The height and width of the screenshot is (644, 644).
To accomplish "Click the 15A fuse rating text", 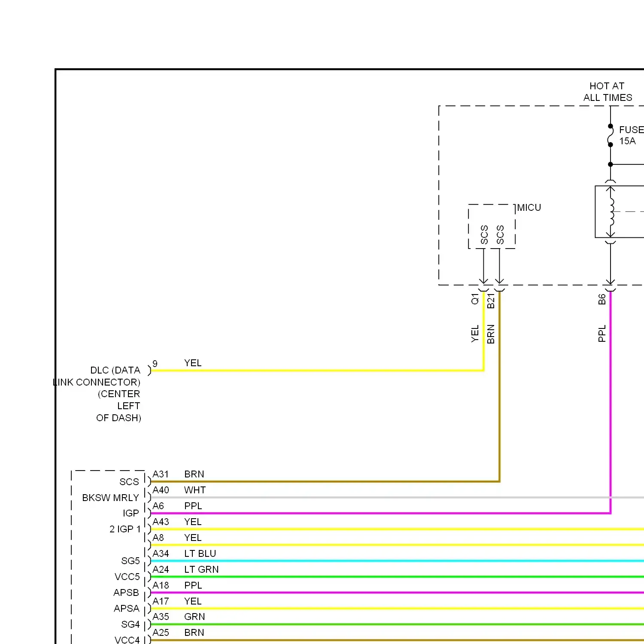I will [x=627, y=141].
